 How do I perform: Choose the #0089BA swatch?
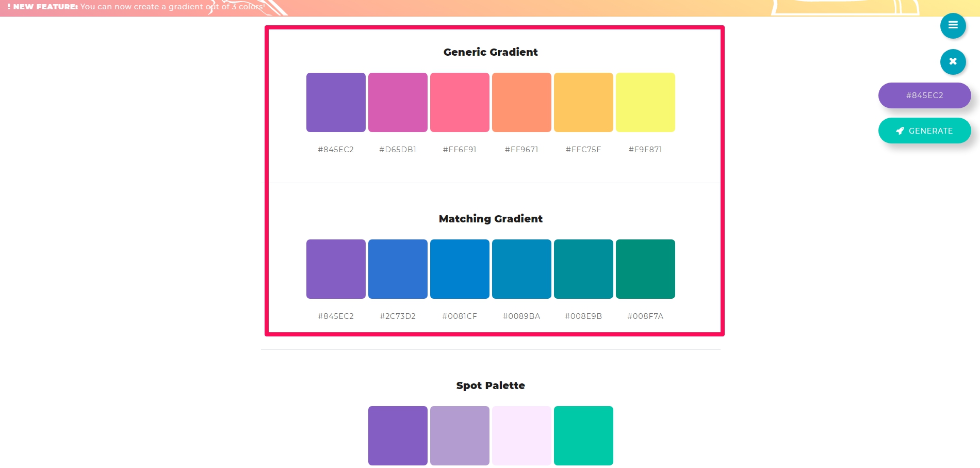(521, 269)
